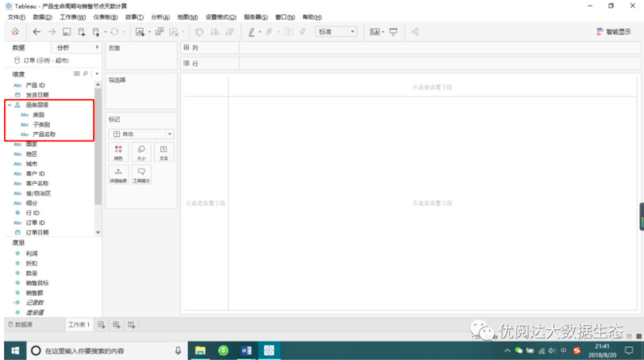Screen dimensions: 644x360
Task: Click the share icon in toolbar
Action: [x=415, y=32]
